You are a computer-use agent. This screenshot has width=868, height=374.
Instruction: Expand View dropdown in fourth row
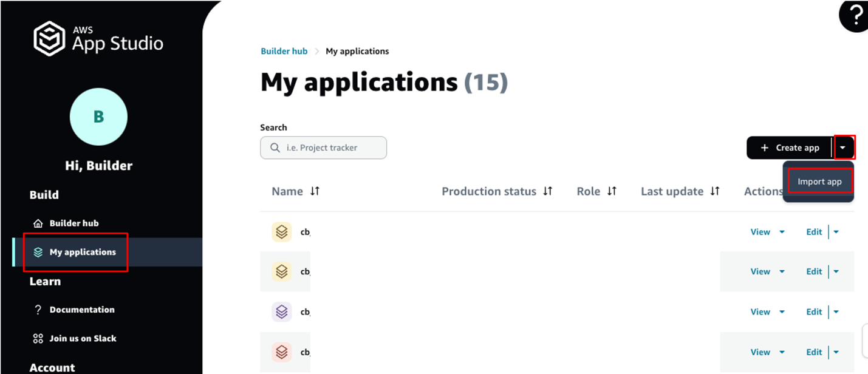click(782, 352)
